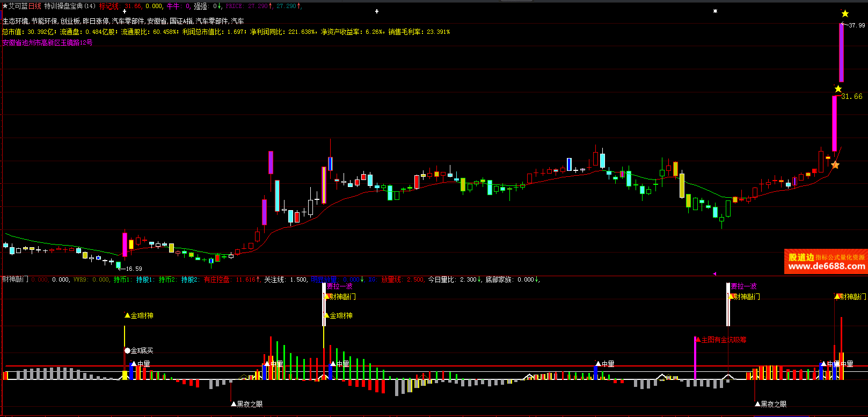Click the star icon before the stock name 艾可蓝
The height and width of the screenshot is (417, 868).
pyautogui.click(x=5, y=6)
